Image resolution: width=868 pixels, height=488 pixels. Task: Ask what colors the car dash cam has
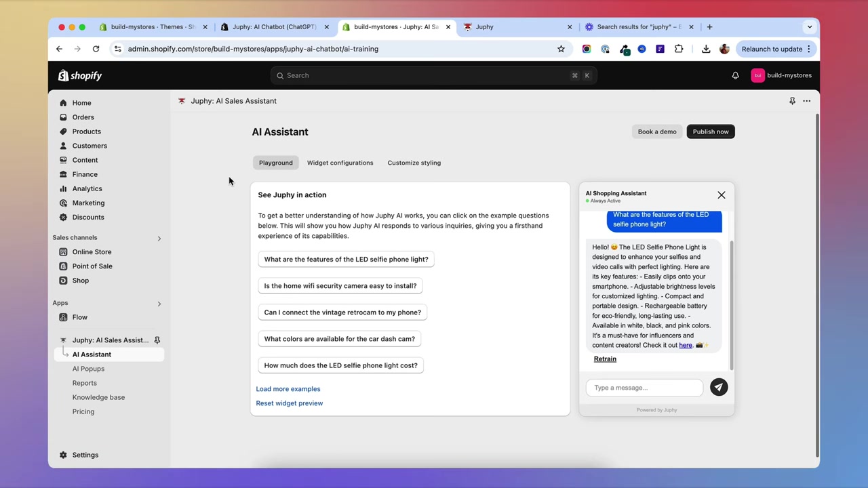[x=339, y=339]
